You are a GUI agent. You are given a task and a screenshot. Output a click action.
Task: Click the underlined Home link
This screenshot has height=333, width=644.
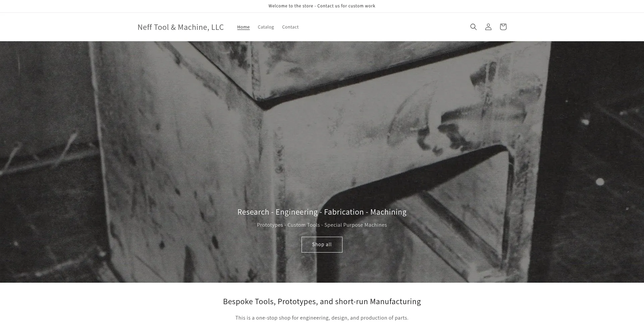click(x=244, y=27)
